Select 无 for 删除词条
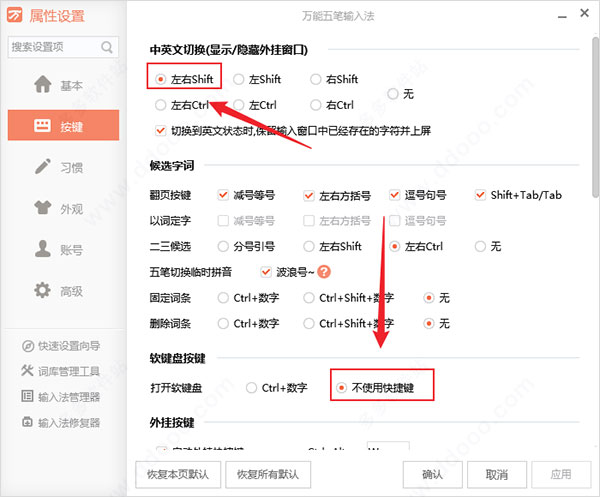The height and width of the screenshot is (497, 600). coord(429,324)
